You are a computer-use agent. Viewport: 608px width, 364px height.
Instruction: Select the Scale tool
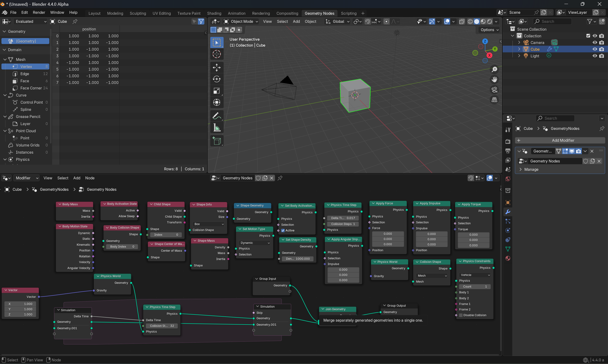[x=216, y=91]
